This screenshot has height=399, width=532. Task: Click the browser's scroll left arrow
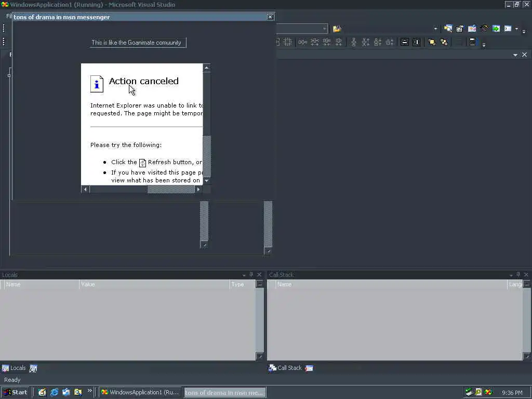(85, 189)
